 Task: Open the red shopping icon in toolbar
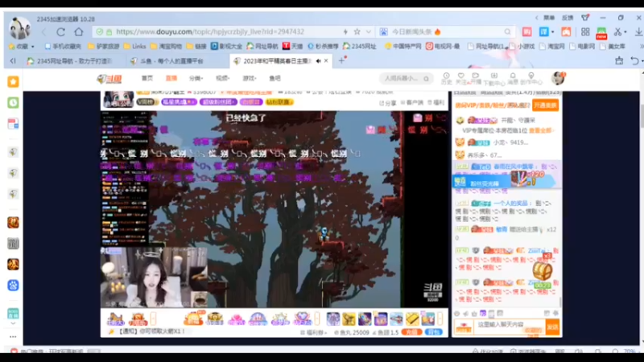pyautogui.click(x=527, y=31)
